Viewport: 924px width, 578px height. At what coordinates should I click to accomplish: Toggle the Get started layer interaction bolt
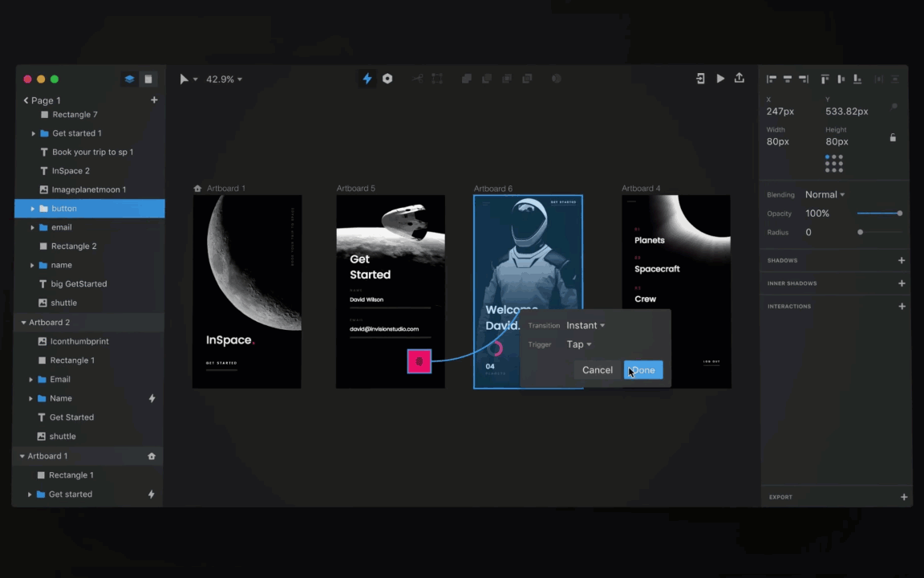[151, 495]
